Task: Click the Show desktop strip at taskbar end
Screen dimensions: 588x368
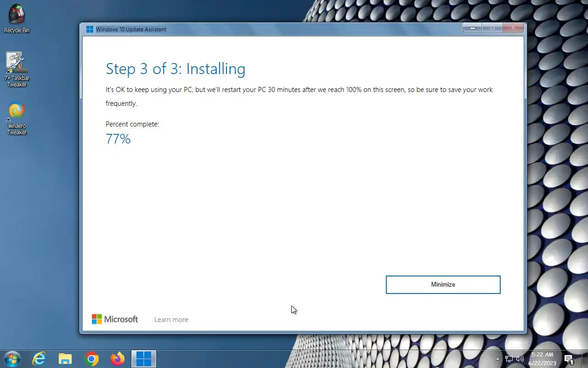Action: tap(585, 359)
